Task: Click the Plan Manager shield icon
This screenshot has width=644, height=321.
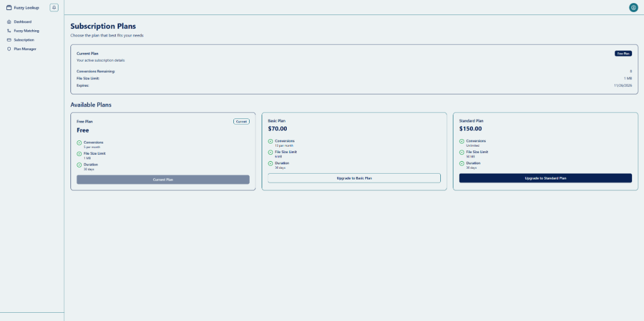Action: point(9,49)
